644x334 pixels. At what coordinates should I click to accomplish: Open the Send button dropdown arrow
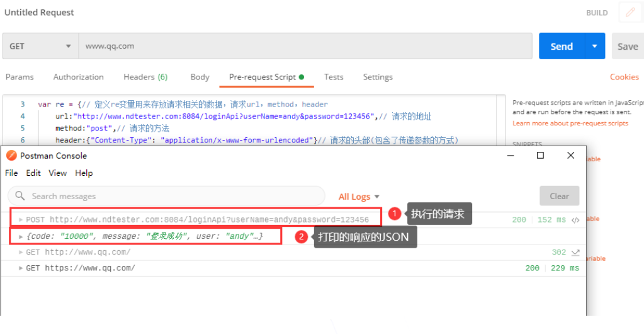[595, 46]
